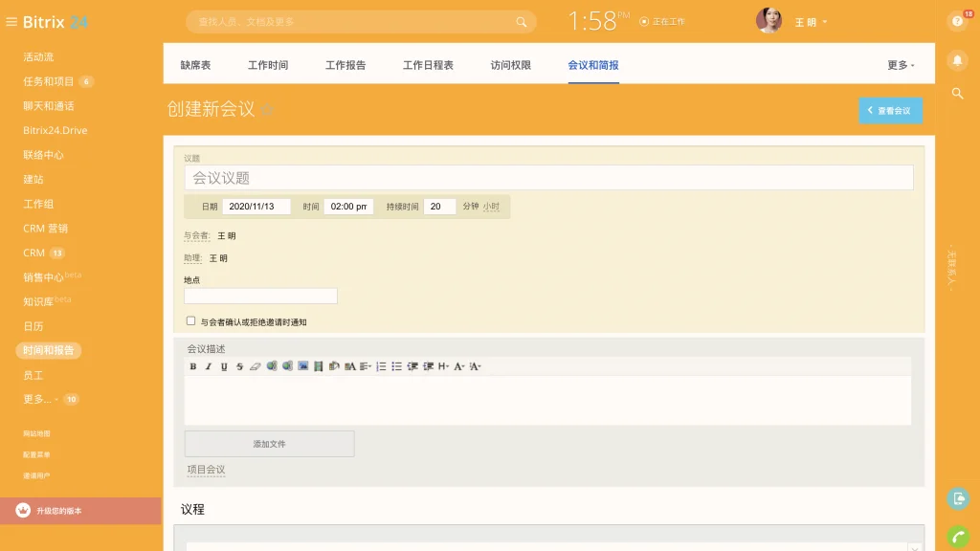The height and width of the screenshot is (551, 980).
Task: Open 任务和项目 in sidebar
Action: coord(49,81)
